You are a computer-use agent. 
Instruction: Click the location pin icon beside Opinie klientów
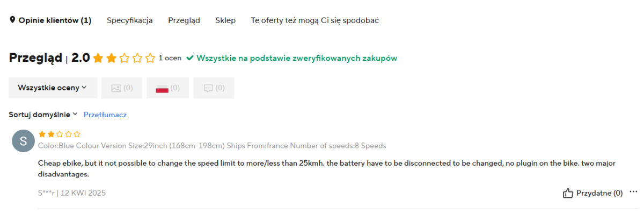pyautogui.click(x=12, y=20)
